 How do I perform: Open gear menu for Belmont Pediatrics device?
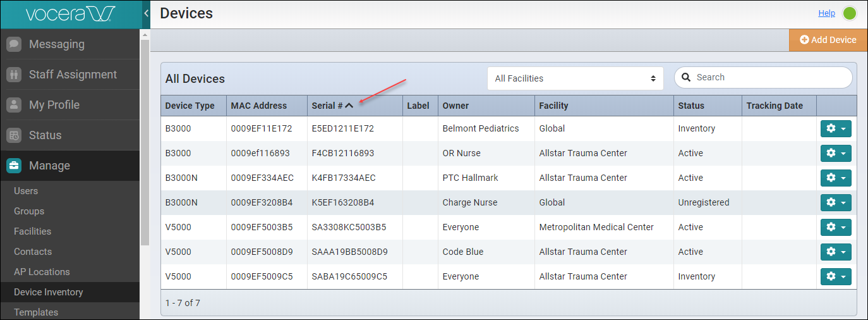836,128
